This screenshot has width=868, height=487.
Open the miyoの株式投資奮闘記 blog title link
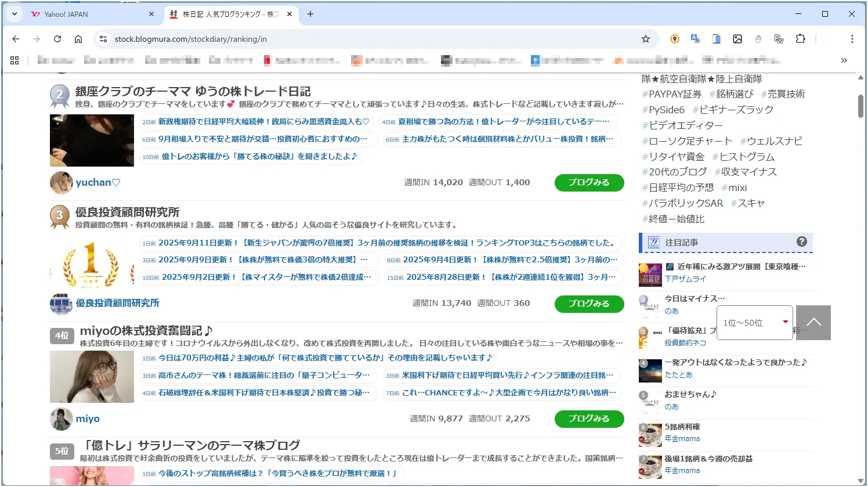click(x=146, y=331)
